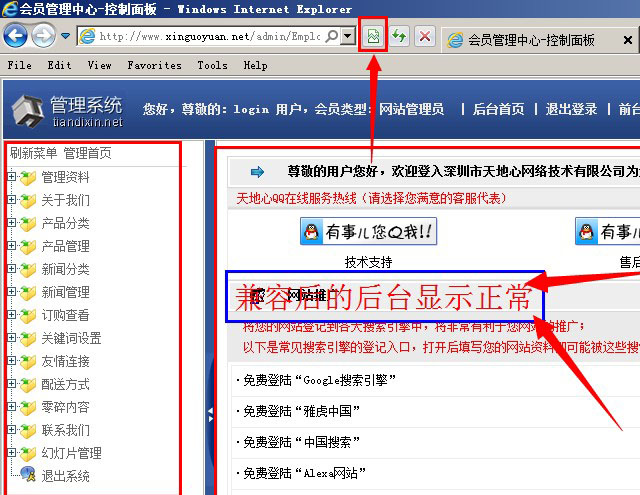This screenshot has height=495, width=640.
Task: Expand the 新闻管理 tree node
Action: point(11,292)
